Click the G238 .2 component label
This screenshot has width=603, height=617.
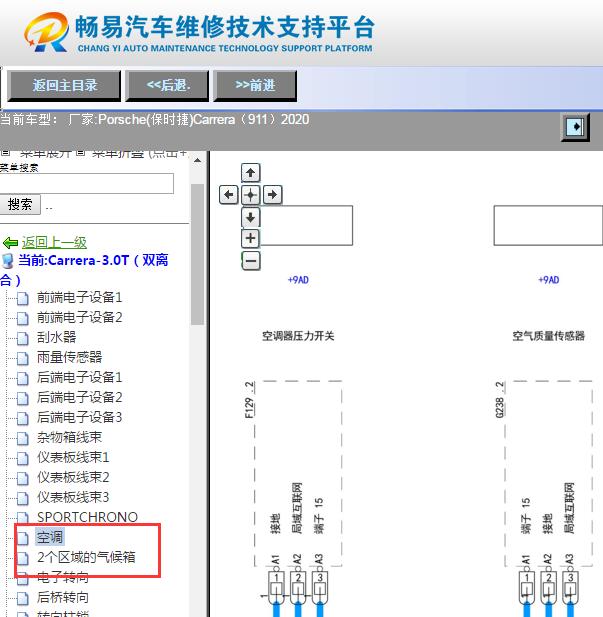[499, 399]
